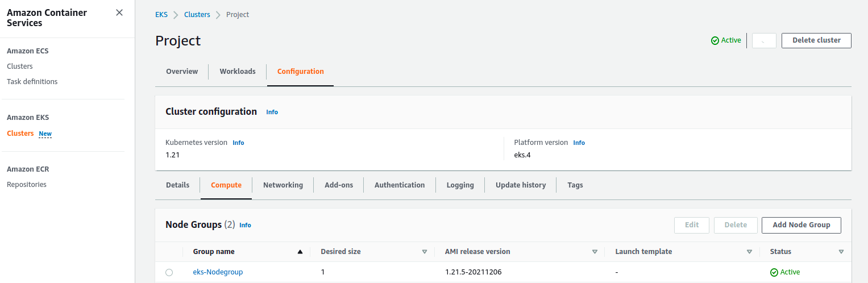The height and width of the screenshot is (283, 868).
Task: Switch to the Overview tab
Action: click(182, 72)
